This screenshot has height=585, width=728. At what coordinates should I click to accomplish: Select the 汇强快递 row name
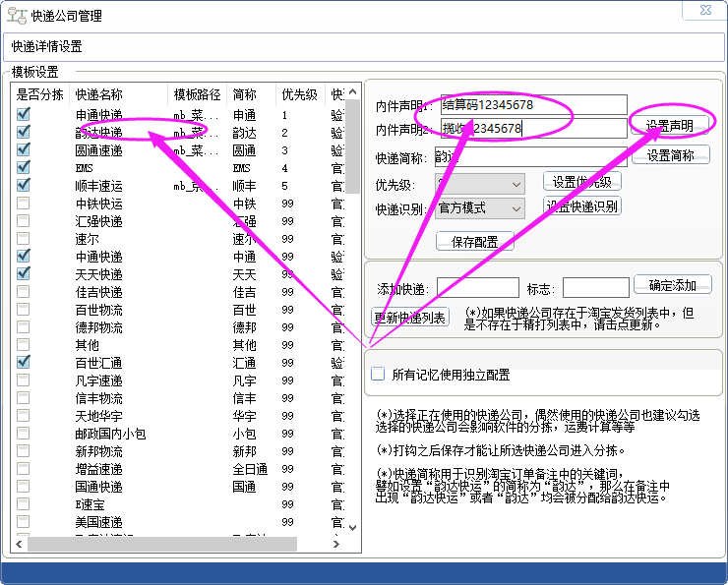(x=99, y=221)
